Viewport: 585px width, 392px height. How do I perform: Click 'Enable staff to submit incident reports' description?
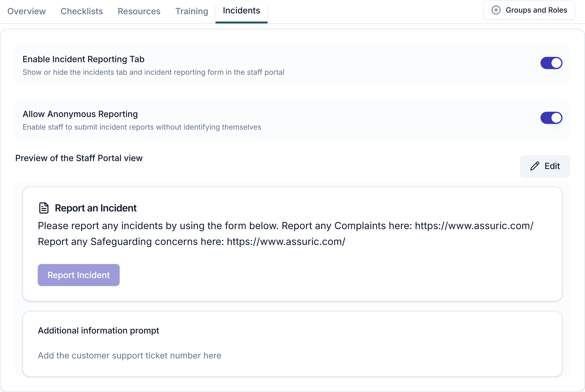coord(142,127)
